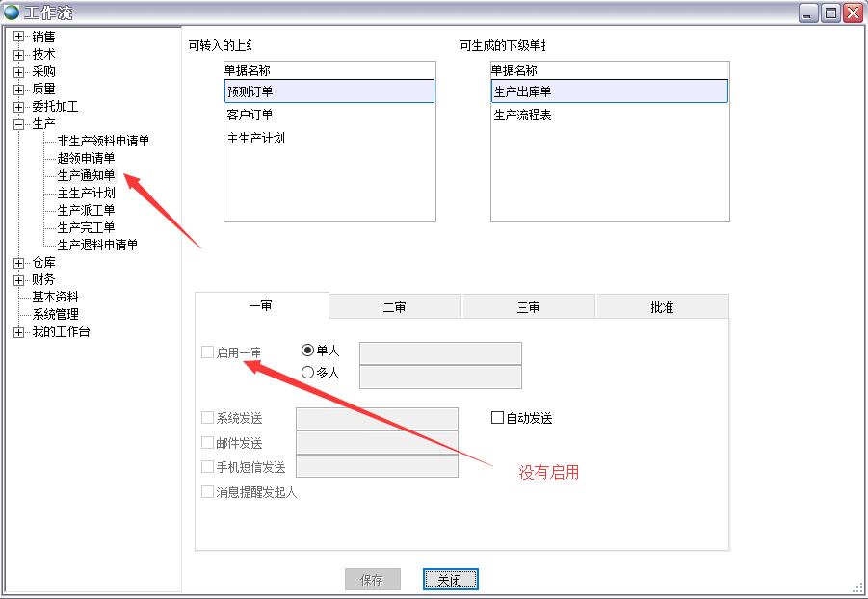The height and width of the screenshot is (599, 868).
Task: Switch to the 二审 tab
Action: (394, 307)
